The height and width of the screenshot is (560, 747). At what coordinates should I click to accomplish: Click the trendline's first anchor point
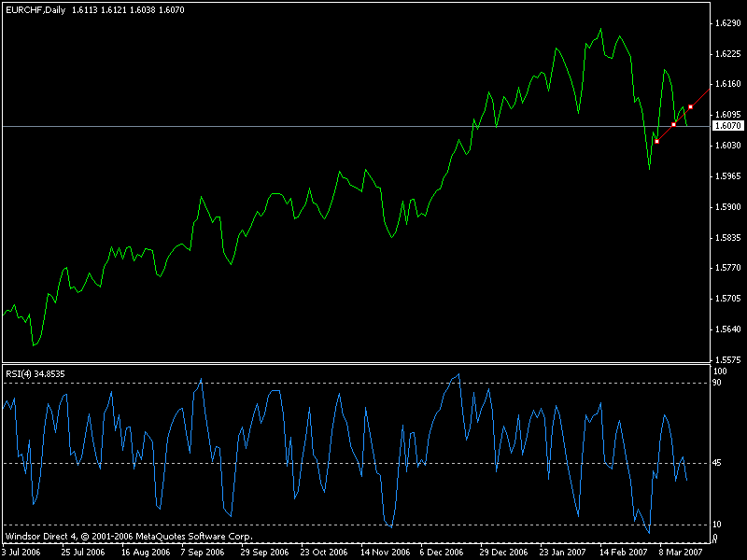point(657,141)
